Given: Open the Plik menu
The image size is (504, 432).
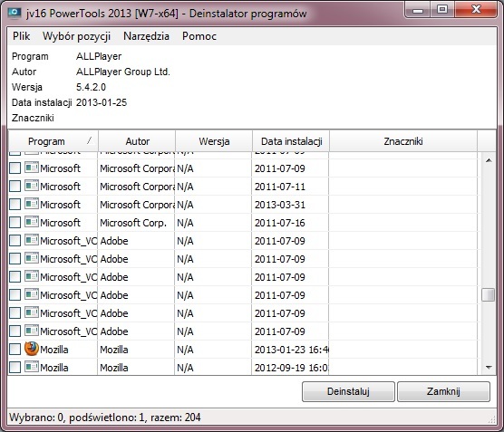Looking at the screenshot, I should pyautogui.click(x=21, y=36).
